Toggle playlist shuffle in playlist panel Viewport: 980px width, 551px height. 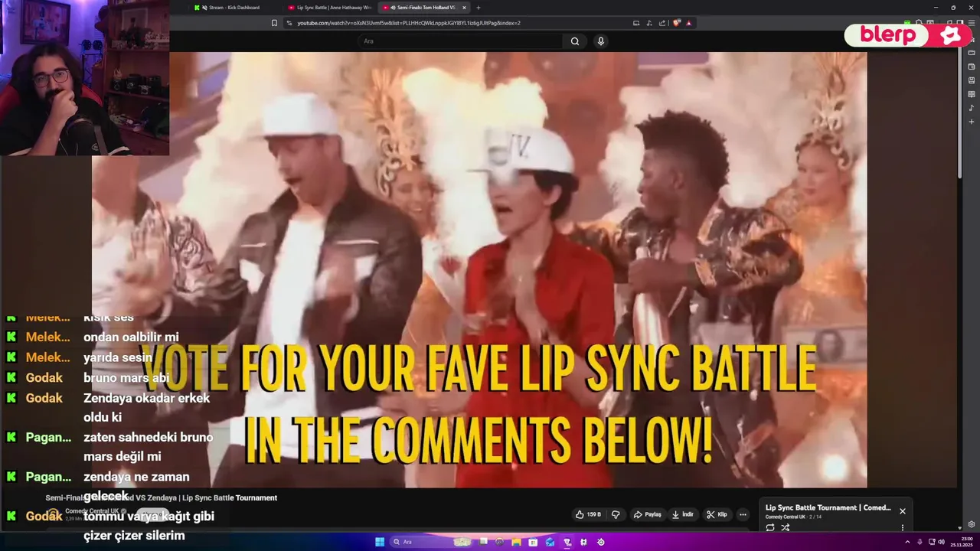pos(786,527)
